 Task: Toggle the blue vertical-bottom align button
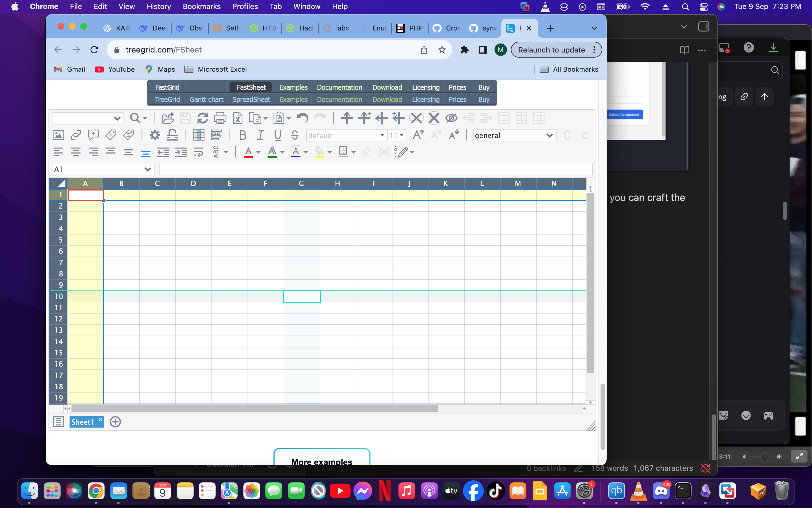point(145,153)
